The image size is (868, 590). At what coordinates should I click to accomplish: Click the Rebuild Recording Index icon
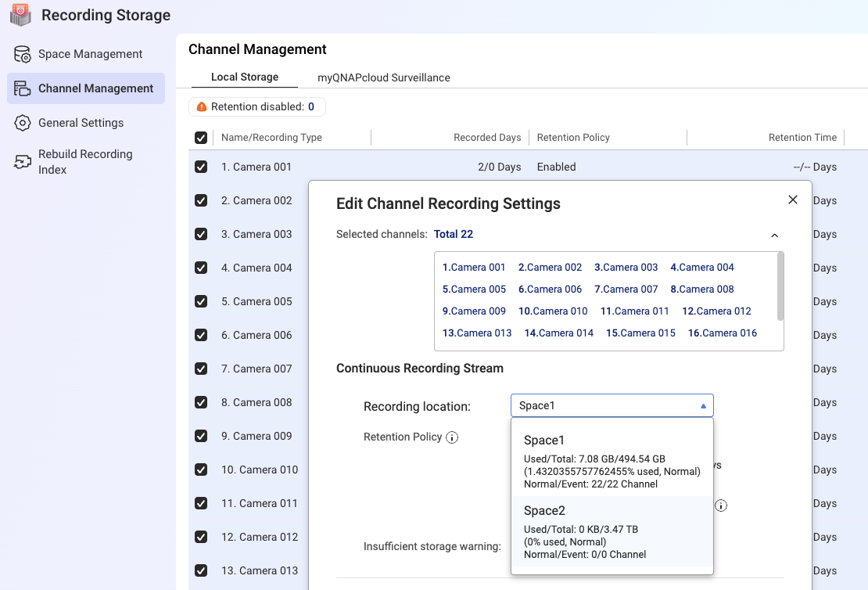(x=23, y=162)
